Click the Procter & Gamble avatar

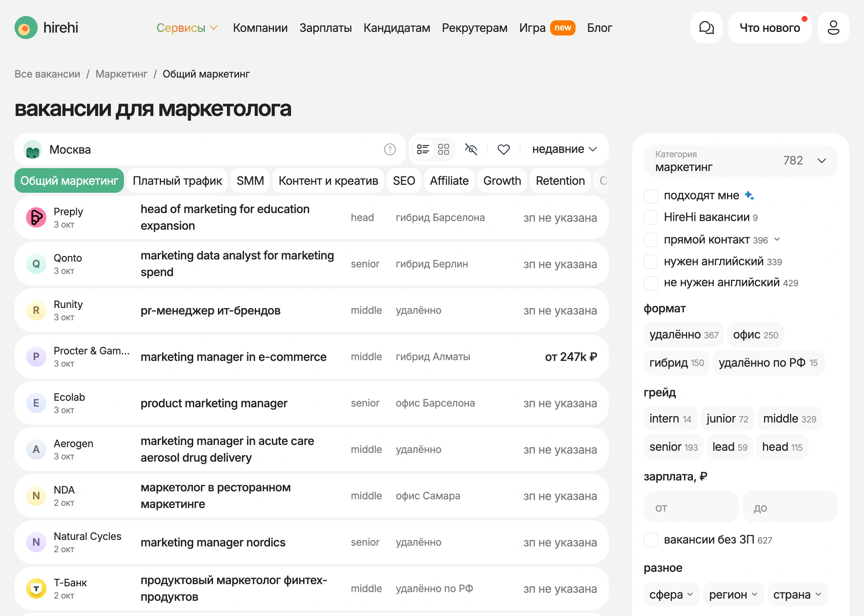36,357
